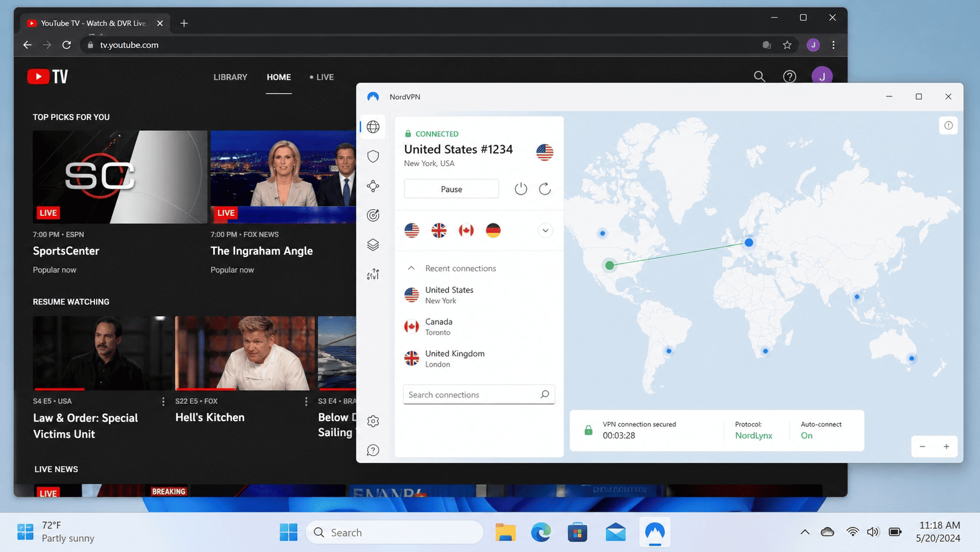980x552 pixels.
Task: Click the green connected server dot on map
Action: click(610, 265)
